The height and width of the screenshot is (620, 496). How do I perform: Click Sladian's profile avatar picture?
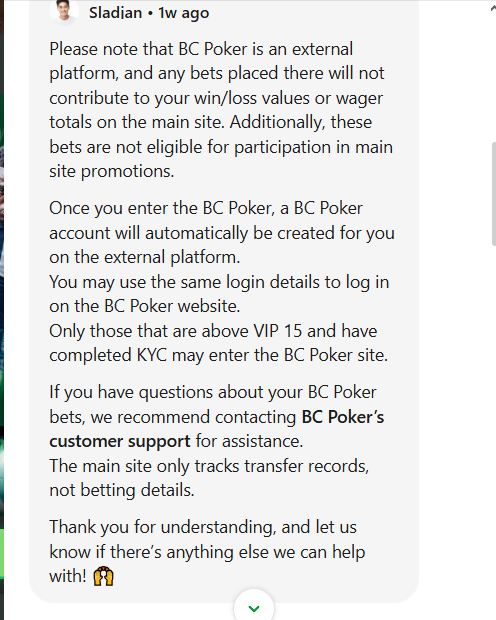(x=64, y=12)
